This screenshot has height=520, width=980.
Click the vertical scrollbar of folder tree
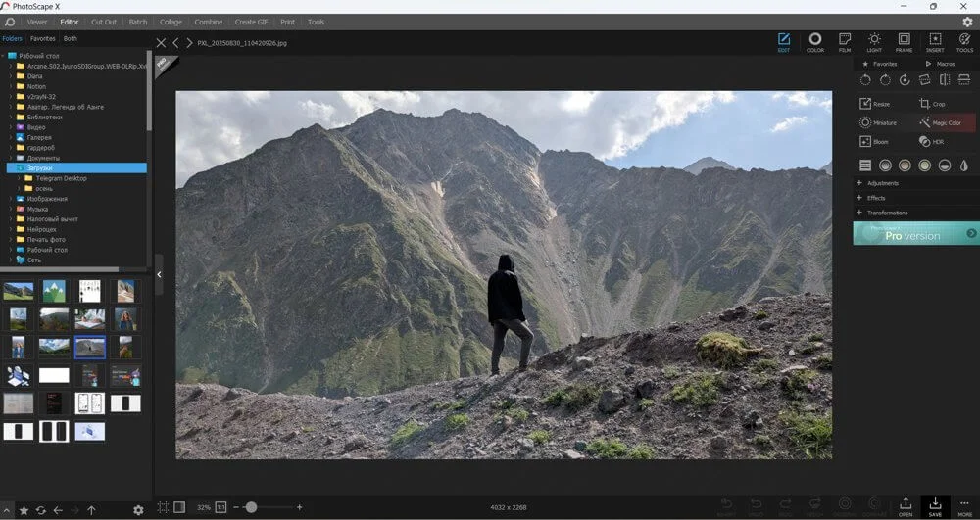pos(149,90)
